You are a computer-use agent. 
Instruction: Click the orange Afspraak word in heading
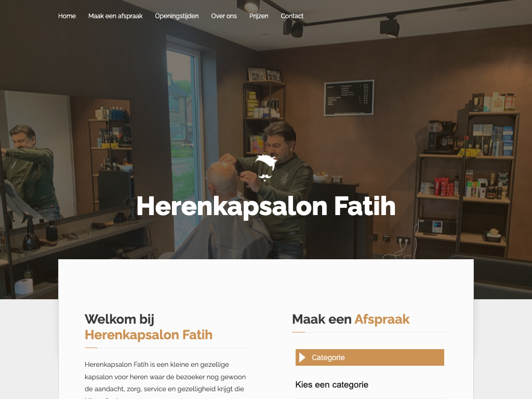pos(382,320)
